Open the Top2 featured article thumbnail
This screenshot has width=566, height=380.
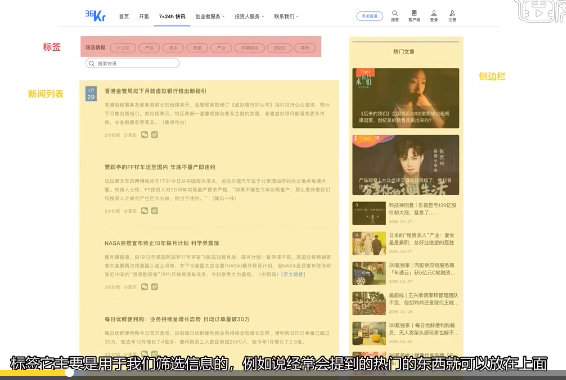[x=406, y=165]
